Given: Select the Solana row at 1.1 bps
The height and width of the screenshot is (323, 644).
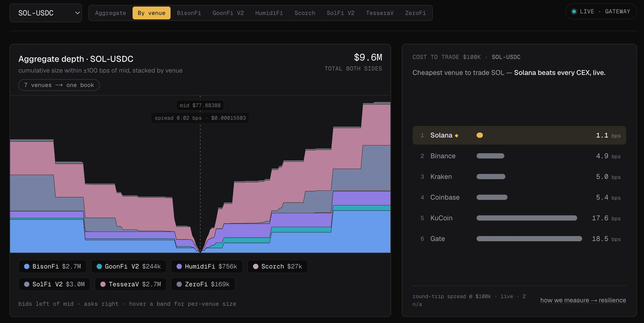Looking at the screenshot, I should tap(519, 135).
